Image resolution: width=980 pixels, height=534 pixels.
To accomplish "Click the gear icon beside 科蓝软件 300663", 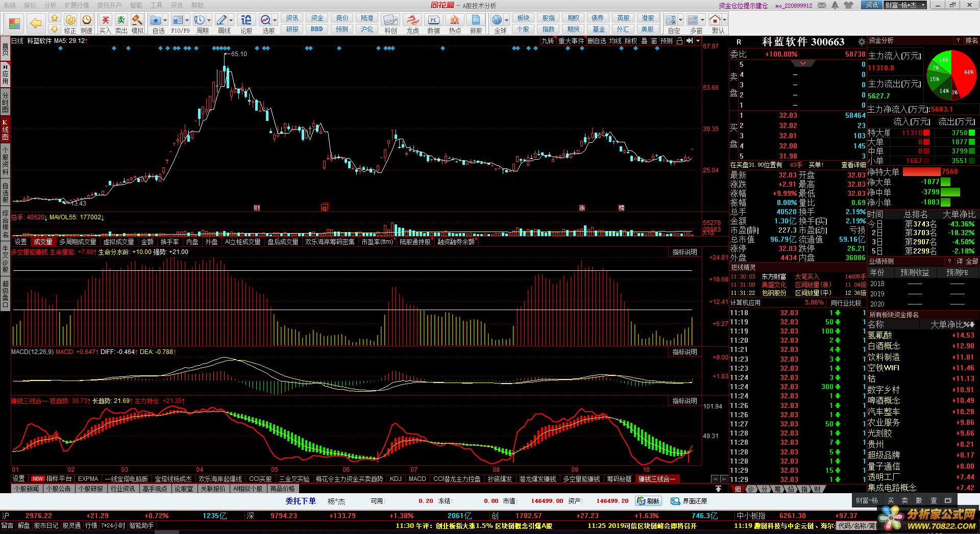I will tap(862, 42).
